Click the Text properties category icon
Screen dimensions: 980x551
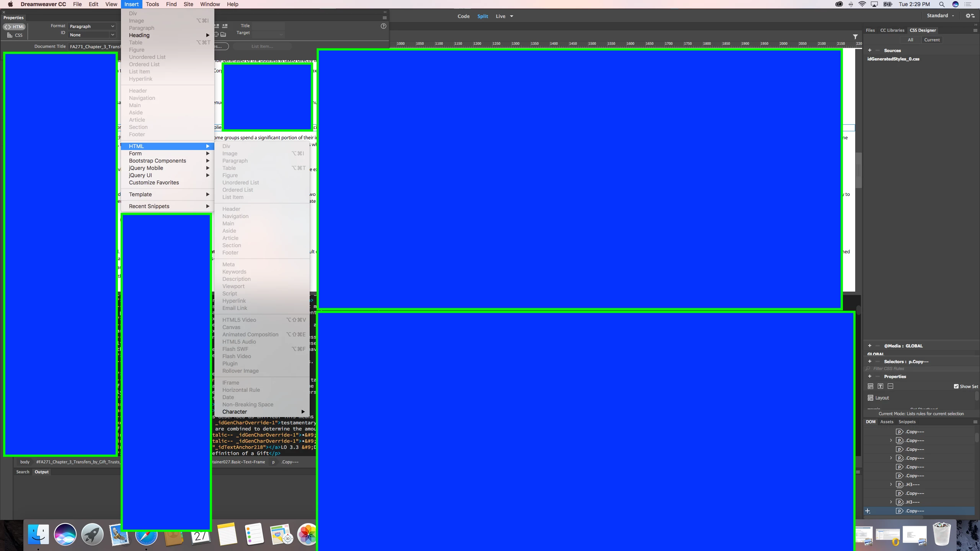point(880,386)
